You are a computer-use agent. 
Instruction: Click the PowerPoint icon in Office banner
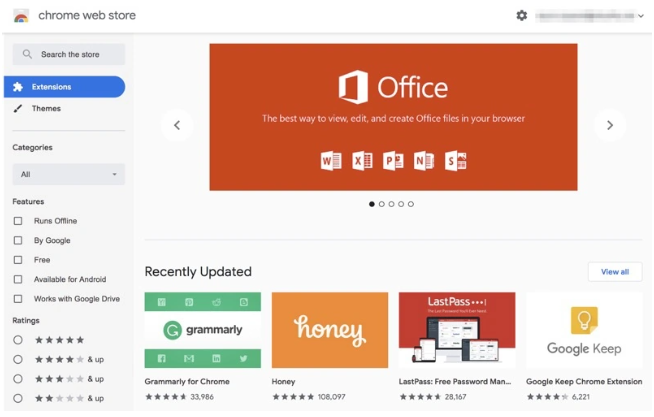point(393,161)
